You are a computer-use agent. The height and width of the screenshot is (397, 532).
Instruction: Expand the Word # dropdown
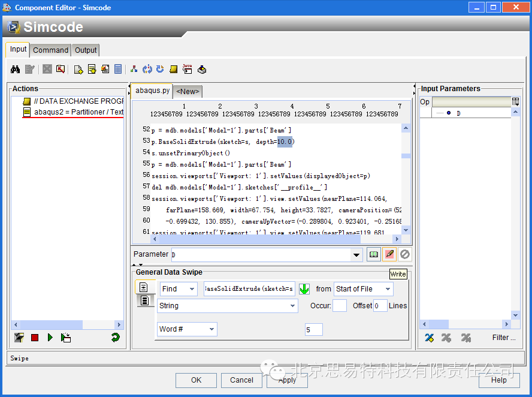[187, 329]
